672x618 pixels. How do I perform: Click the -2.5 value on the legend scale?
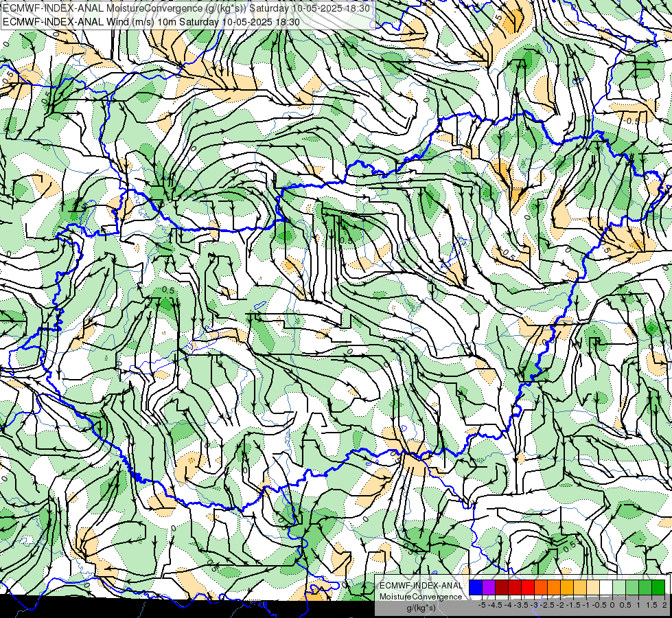pyautogui.click(x=547, y=605)
